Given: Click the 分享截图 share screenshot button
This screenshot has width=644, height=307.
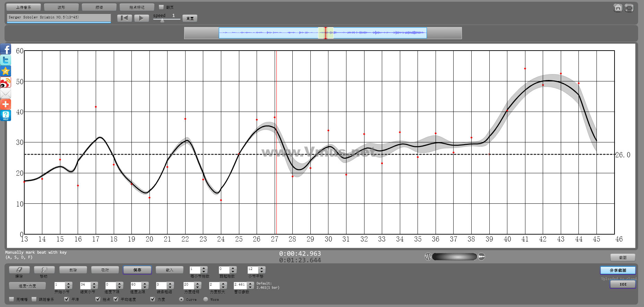Looking at the screenshot, I should [618, 270].
